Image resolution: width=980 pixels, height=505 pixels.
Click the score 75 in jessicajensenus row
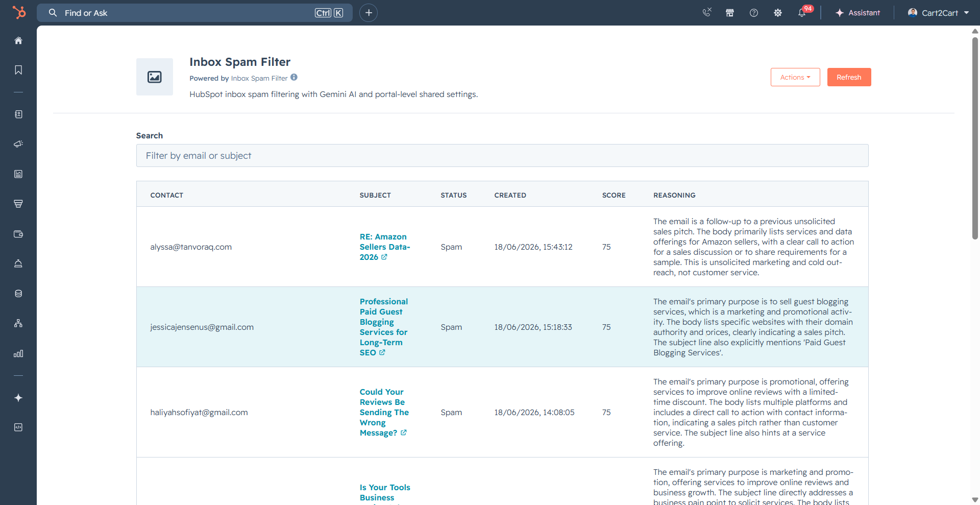pyautogui.click(x=606, y=327)
